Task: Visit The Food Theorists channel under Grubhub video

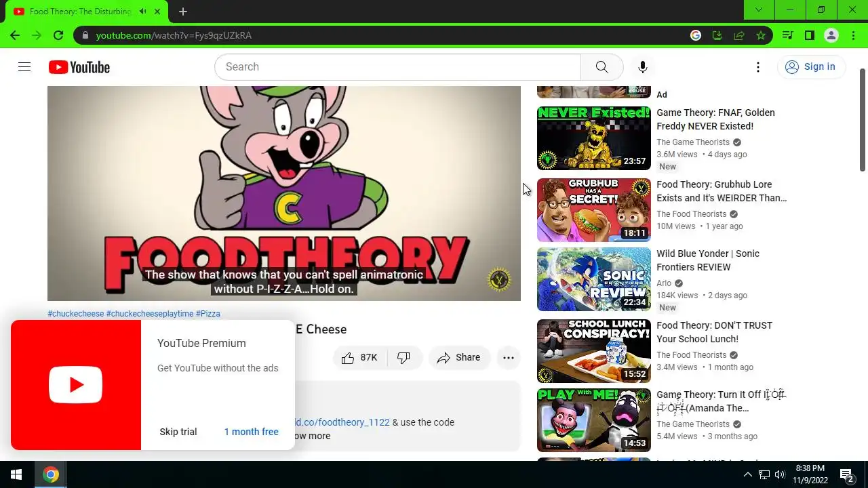Action: 692,214
